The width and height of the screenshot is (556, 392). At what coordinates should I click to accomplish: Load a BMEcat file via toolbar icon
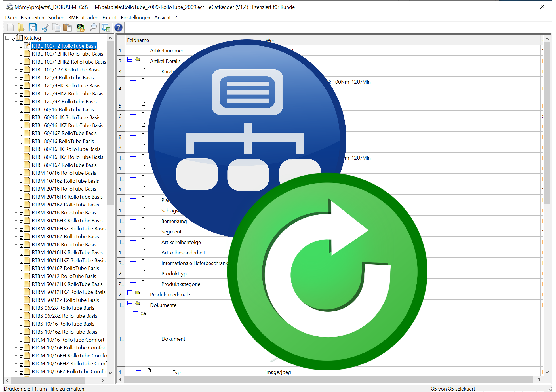pyautogui.click(x=81, y=28)
